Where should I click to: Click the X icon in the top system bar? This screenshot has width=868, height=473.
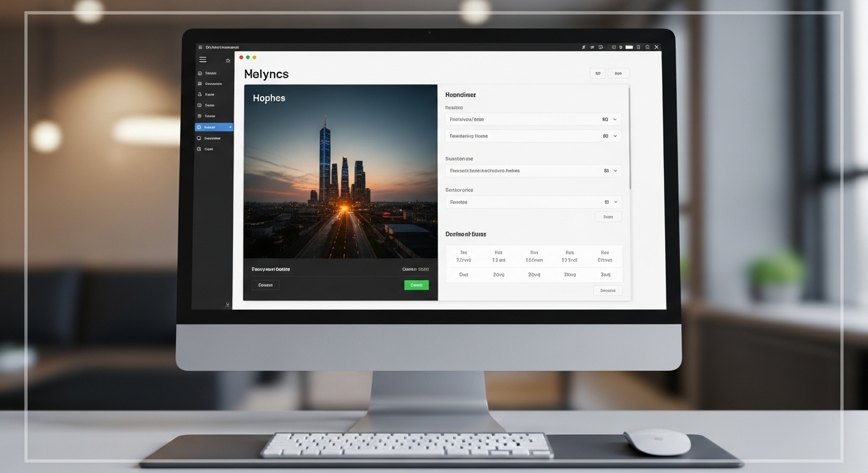[657, 47]
